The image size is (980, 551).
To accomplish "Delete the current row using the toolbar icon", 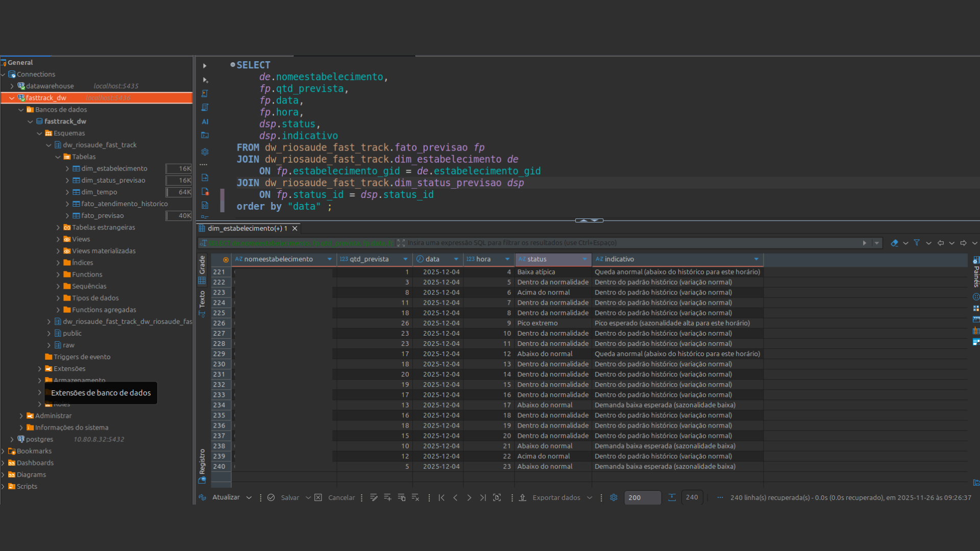I will click(415, 497).
